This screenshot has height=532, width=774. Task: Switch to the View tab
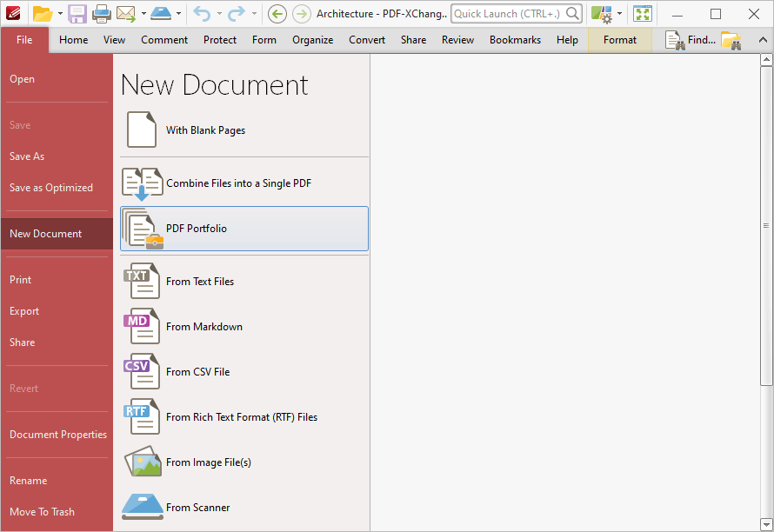[x=114, y=40]
